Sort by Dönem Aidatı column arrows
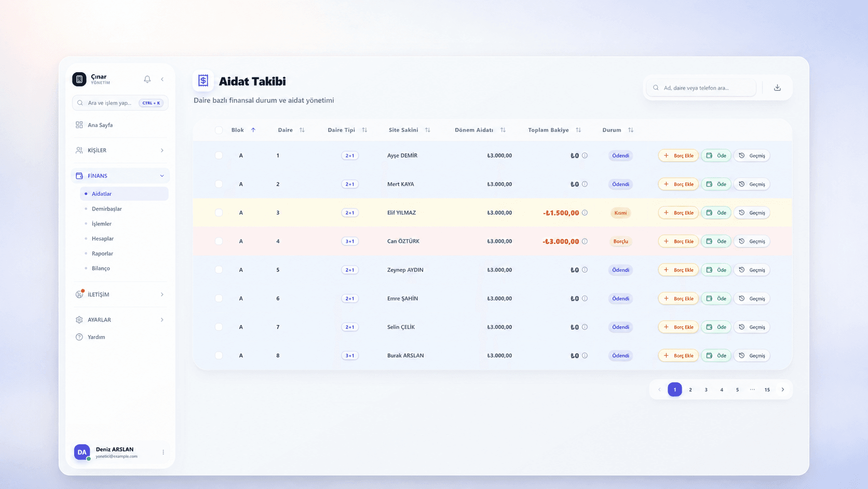 point(503,130)
